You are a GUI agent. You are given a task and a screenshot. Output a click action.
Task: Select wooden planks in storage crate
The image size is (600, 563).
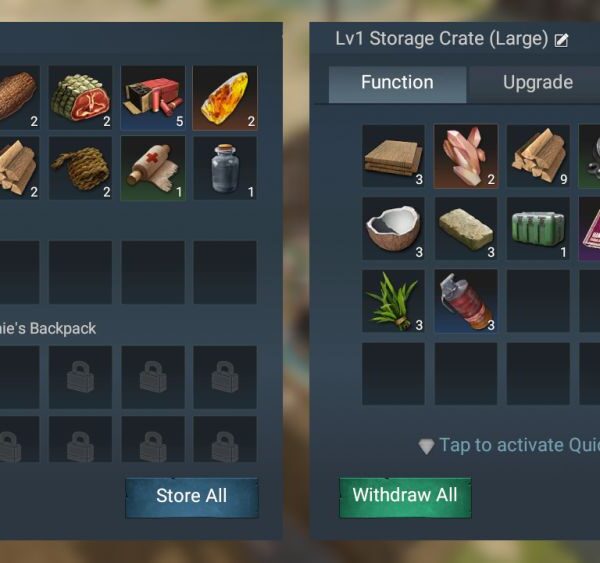click(393, 156)
